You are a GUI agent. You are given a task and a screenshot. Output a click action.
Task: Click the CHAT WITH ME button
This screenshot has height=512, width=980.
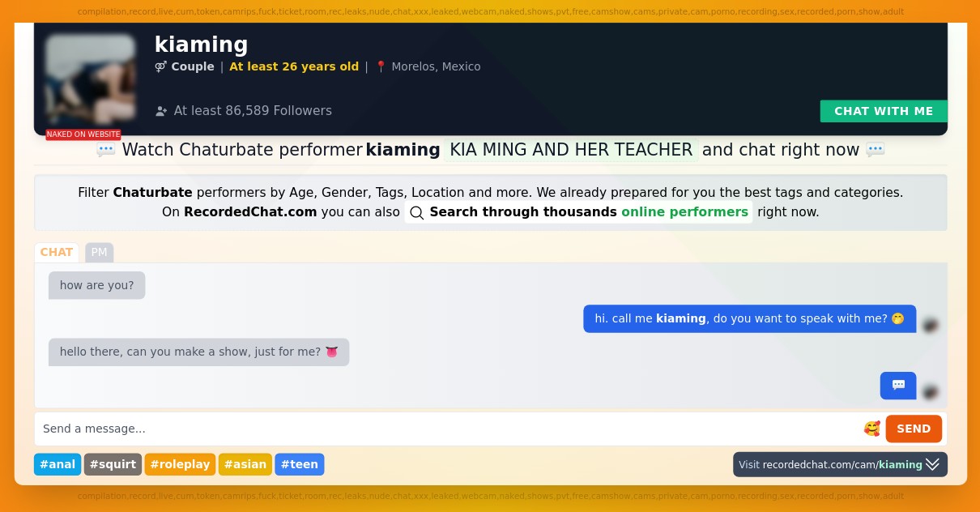point(884,111)
